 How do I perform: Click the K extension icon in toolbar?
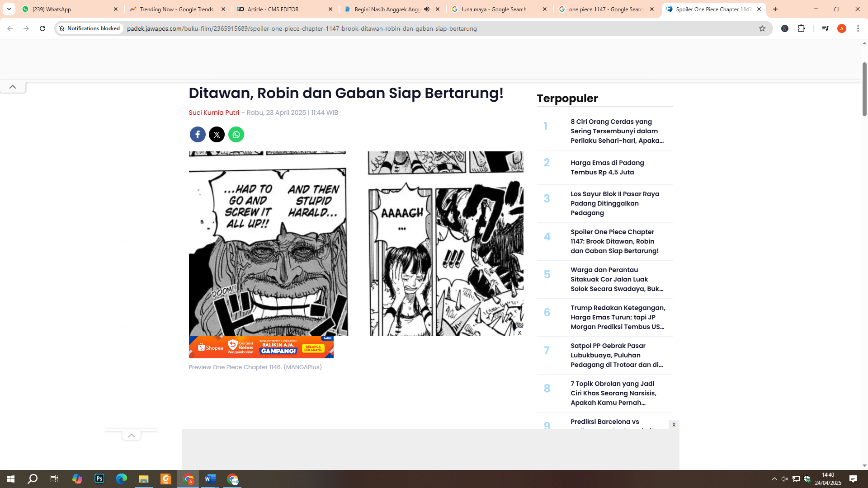785,28
